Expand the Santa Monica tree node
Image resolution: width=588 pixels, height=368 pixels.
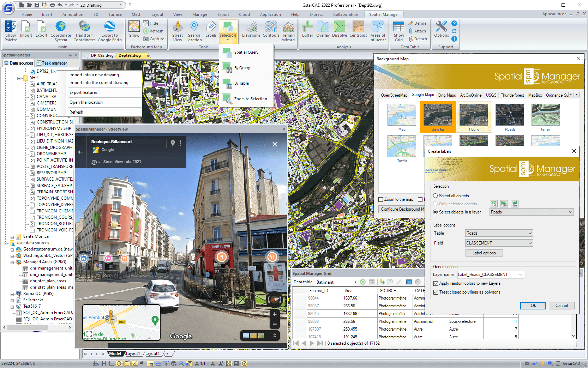12,237
